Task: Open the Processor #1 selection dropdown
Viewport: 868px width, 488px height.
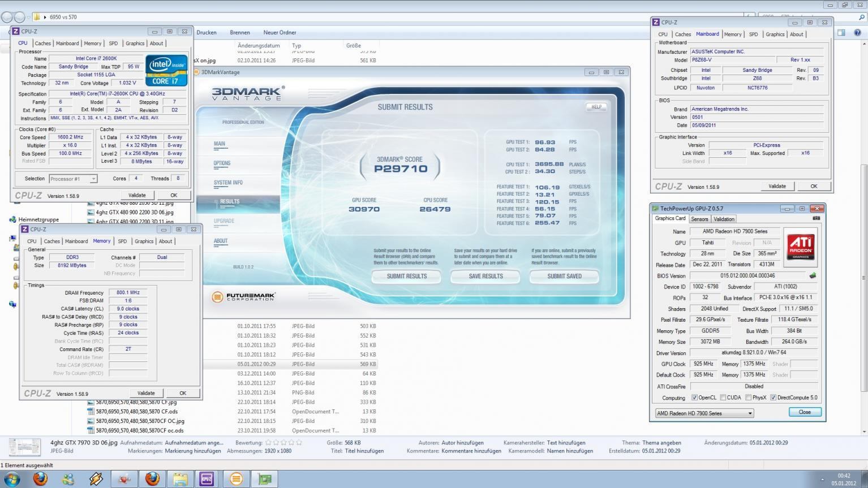Action: point(73,179)
